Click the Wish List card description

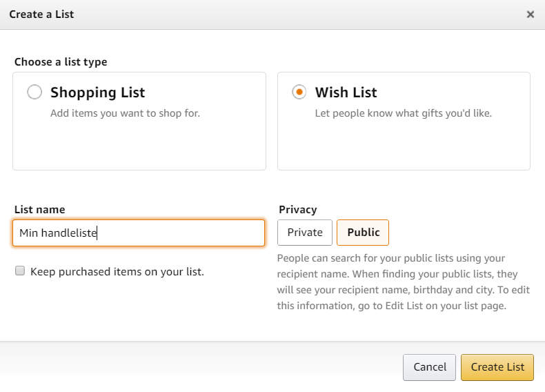coord(404,113)
